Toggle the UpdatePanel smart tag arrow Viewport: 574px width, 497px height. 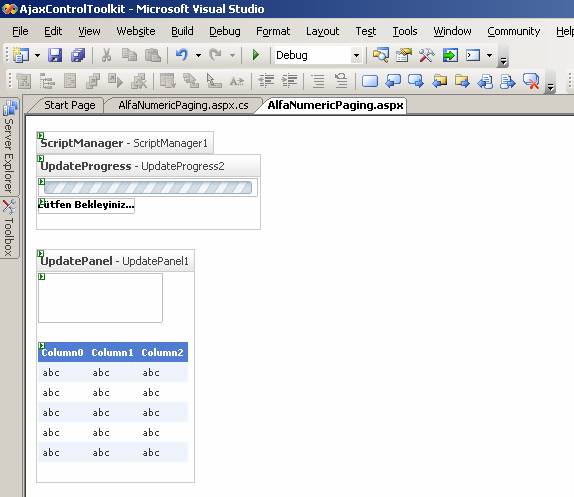[41, 253]
